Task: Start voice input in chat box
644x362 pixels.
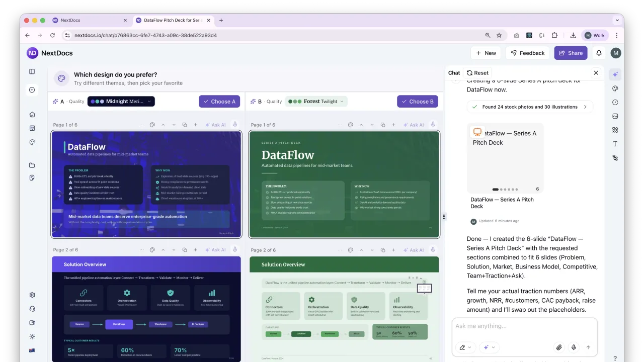Action: click(x=574, y=347)
